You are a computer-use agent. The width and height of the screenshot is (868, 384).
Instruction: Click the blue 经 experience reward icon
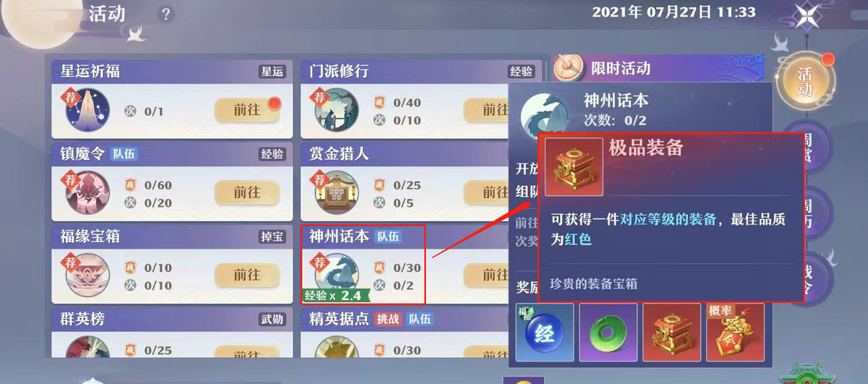coord(545,333)
